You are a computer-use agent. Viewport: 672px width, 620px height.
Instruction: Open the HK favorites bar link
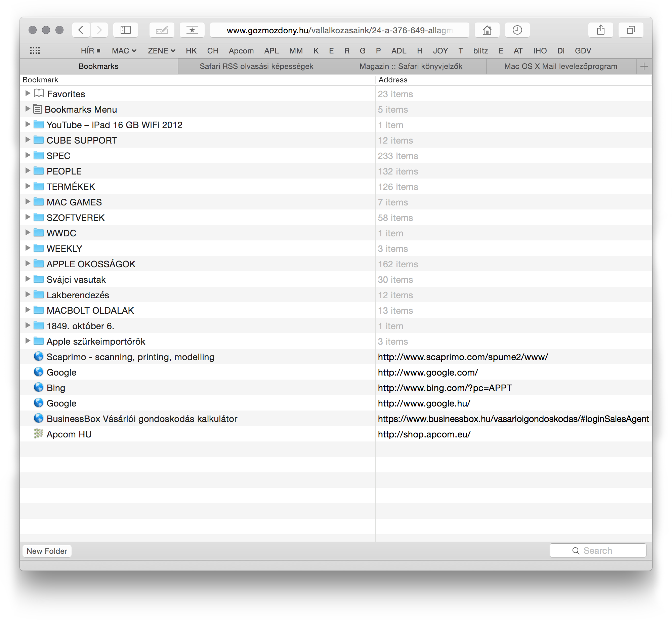click(x=191, y=51)
